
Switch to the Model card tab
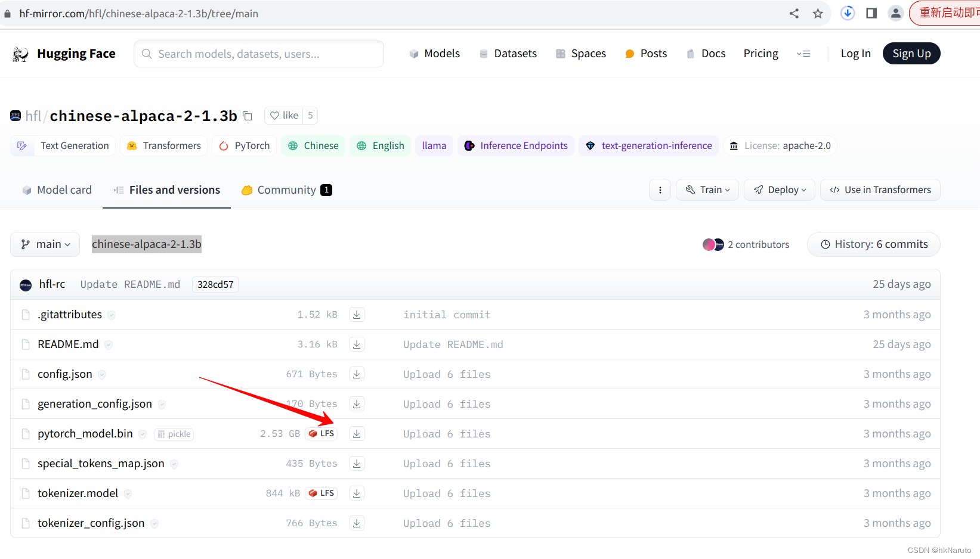[57, 190]
